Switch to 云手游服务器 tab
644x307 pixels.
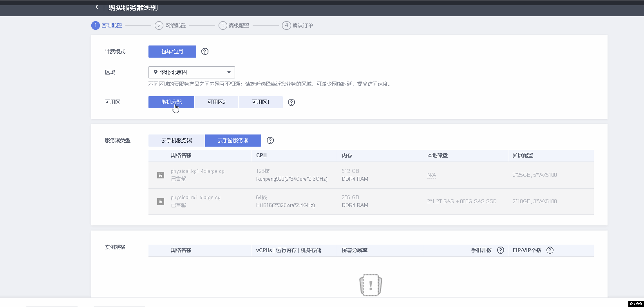pos(233,140)
